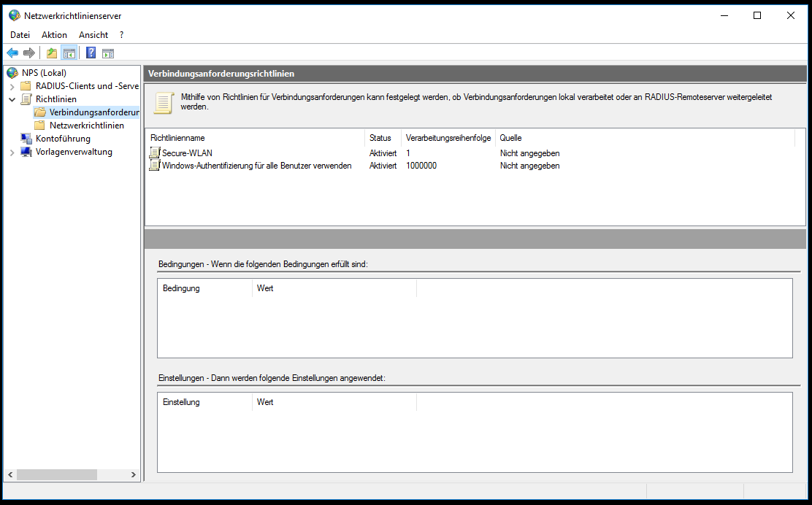Viewport: 812px width, 505px height.
Task: Collapse the Richtlinien tree node
Action: coord(12,99)
